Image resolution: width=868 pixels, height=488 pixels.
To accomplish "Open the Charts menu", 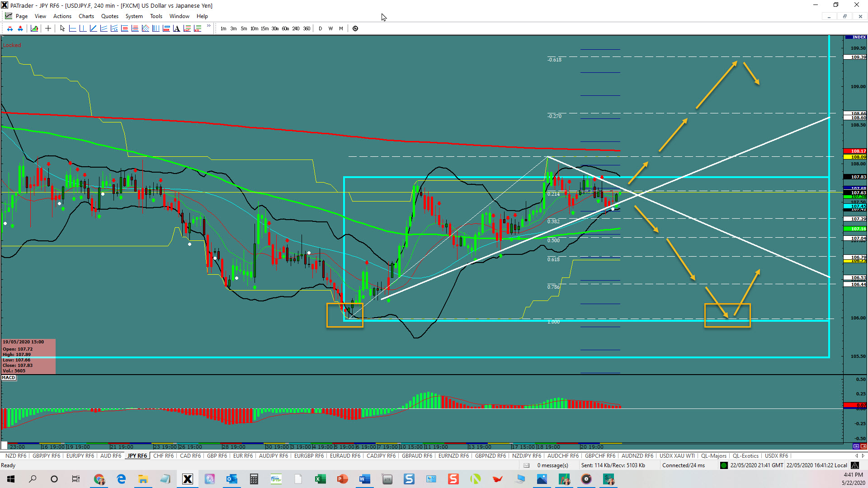I will tap(86, 16).
